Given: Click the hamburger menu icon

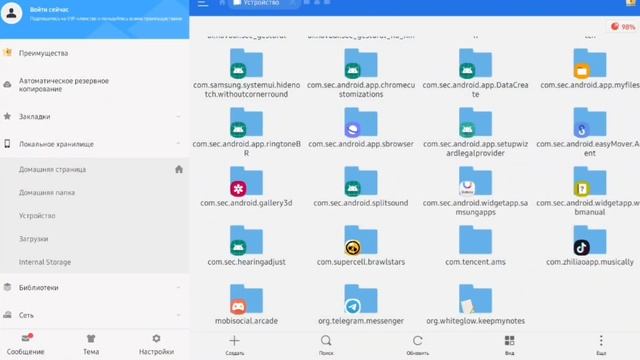Looking at the screenshot, I should tap(202, 4).
